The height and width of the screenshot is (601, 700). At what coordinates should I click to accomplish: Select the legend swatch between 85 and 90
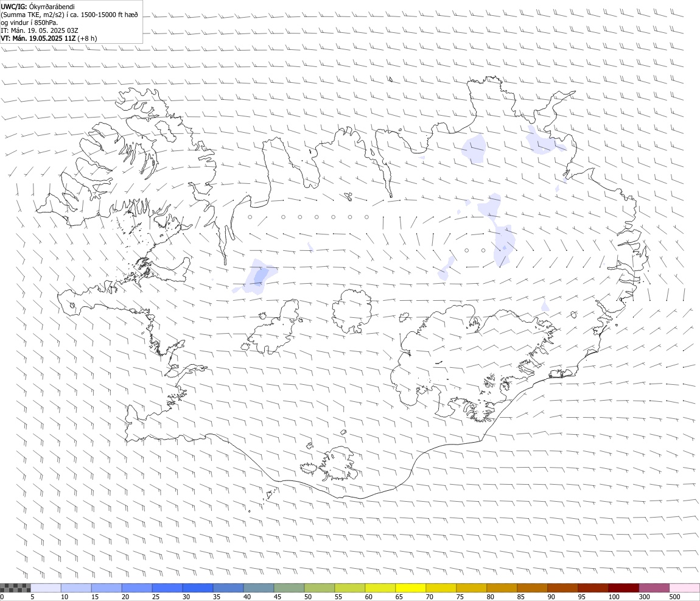pos(532,588)
